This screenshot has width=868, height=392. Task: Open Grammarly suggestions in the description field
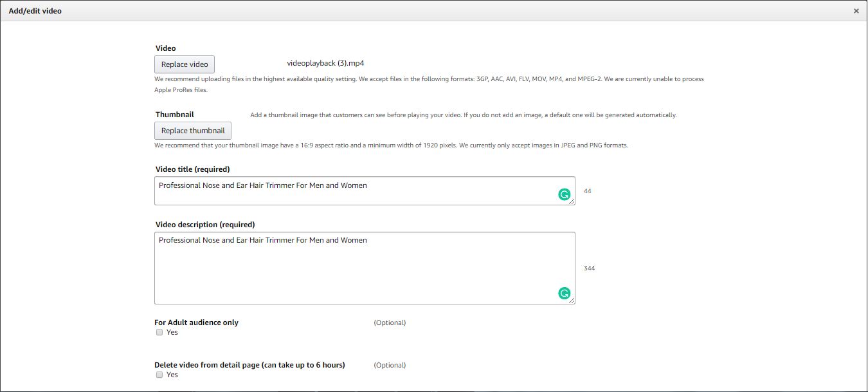(x=565, y=293)
